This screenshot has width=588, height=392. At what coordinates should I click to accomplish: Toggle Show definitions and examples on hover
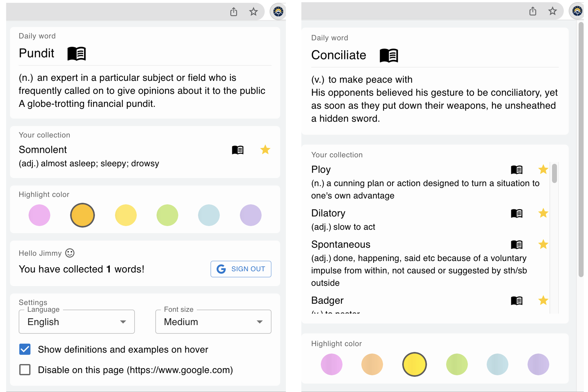tap(25, 349)
